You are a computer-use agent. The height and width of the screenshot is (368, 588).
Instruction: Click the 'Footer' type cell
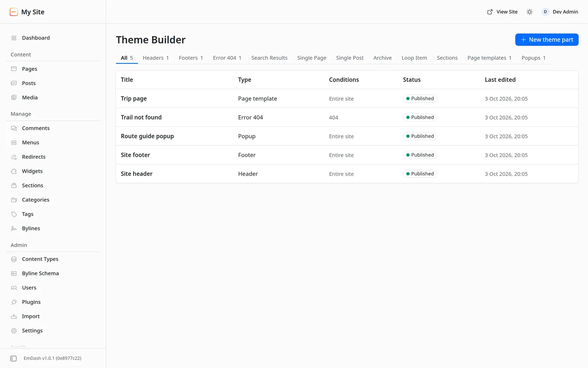pos(247,155)
